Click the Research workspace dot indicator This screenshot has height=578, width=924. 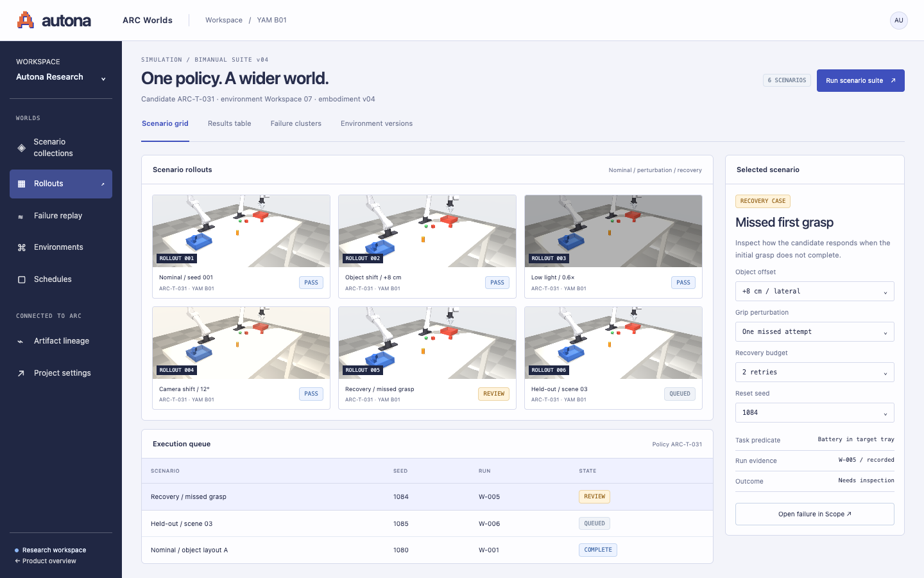[x=17, y=550]
